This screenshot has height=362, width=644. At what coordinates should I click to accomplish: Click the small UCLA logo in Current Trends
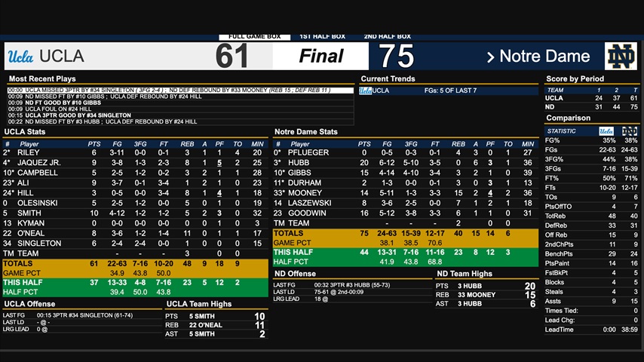[x=365, y=90]
